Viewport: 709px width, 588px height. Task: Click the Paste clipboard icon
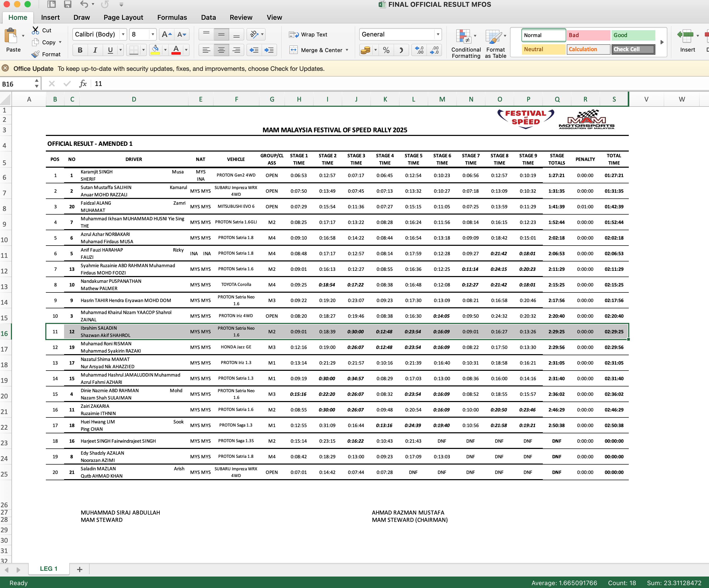pos(11,36)
